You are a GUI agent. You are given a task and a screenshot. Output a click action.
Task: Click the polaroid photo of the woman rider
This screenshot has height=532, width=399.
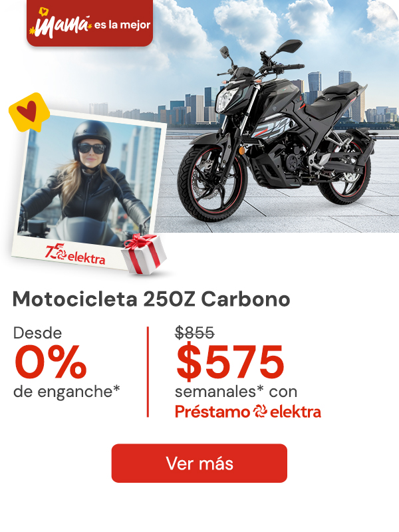89,190
